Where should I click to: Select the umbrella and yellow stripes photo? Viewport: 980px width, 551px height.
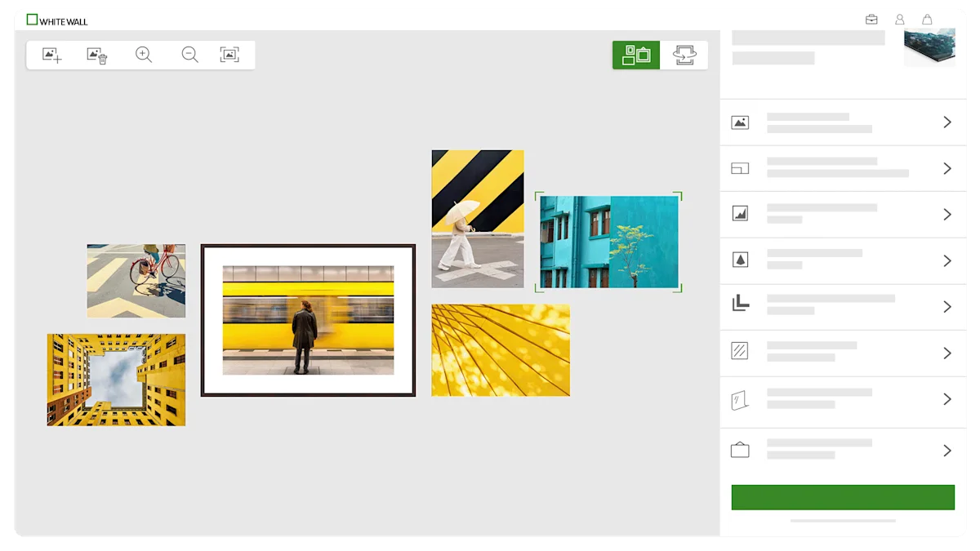click(x=478, y=219)
